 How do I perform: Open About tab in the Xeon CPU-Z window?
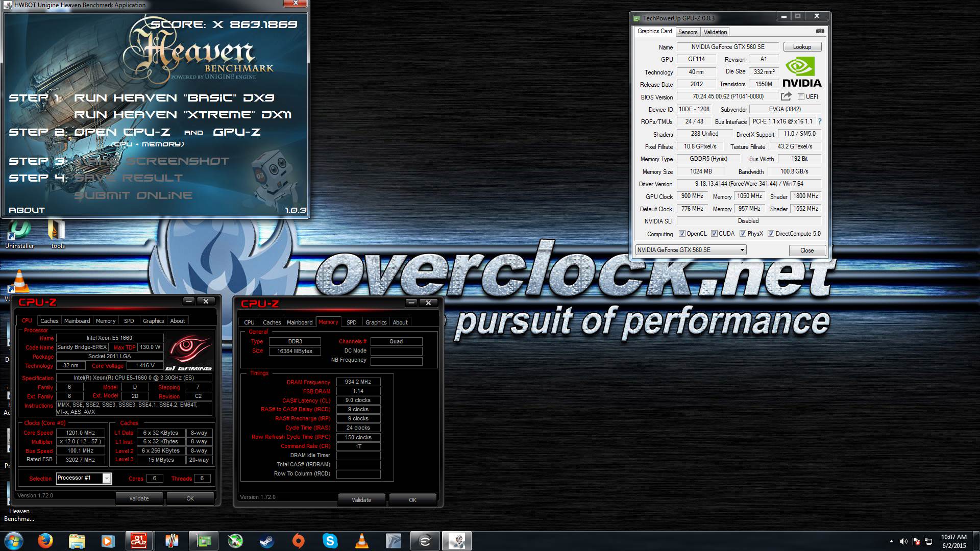(178, 321)
